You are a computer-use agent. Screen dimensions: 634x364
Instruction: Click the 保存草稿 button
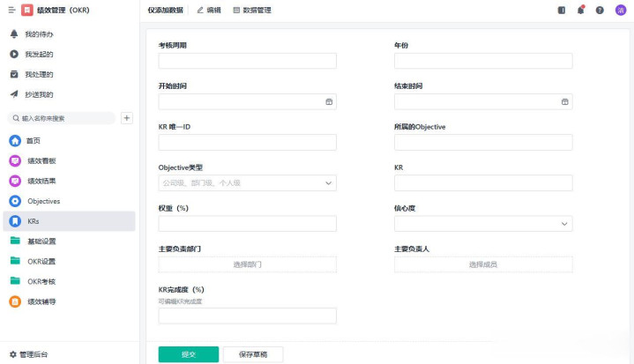click(x=253, y=354)
